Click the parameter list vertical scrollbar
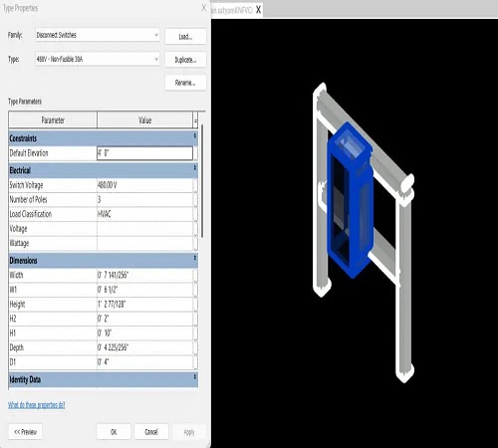Screen dimensions: 498x448 point(202,181)
